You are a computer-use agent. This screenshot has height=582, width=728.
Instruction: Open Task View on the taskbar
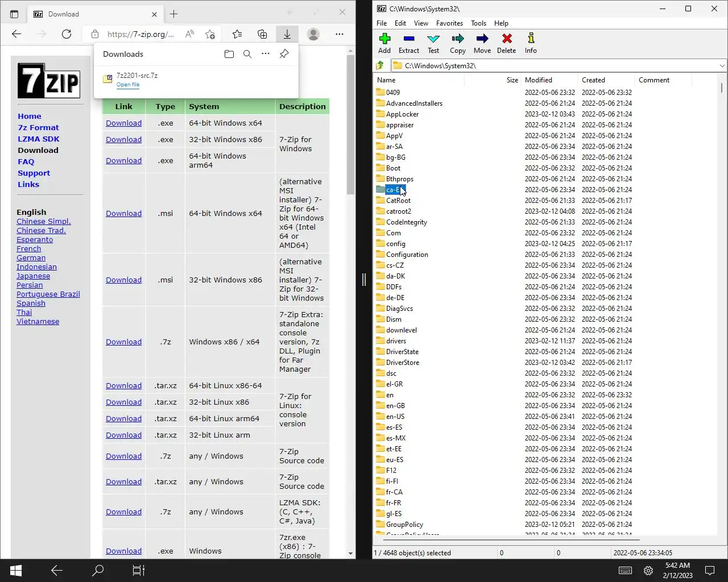(x=139, y=571)
